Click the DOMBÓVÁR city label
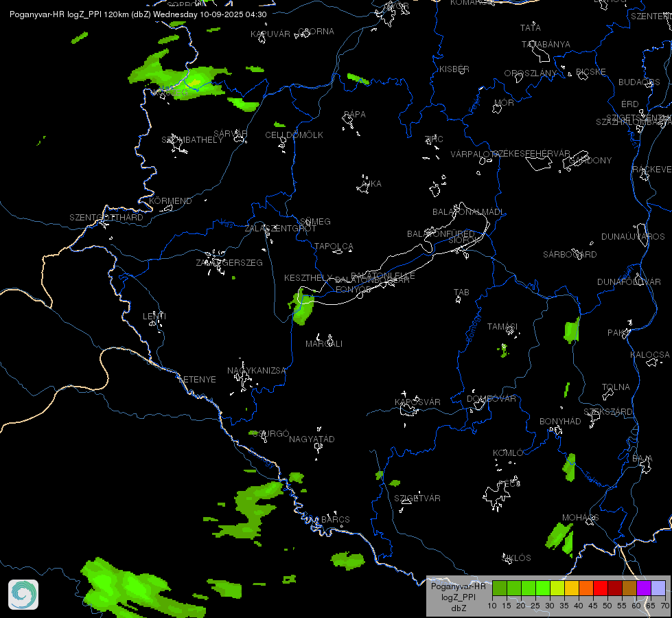This screenshot has width=672, height=618. tap(491, 398)
